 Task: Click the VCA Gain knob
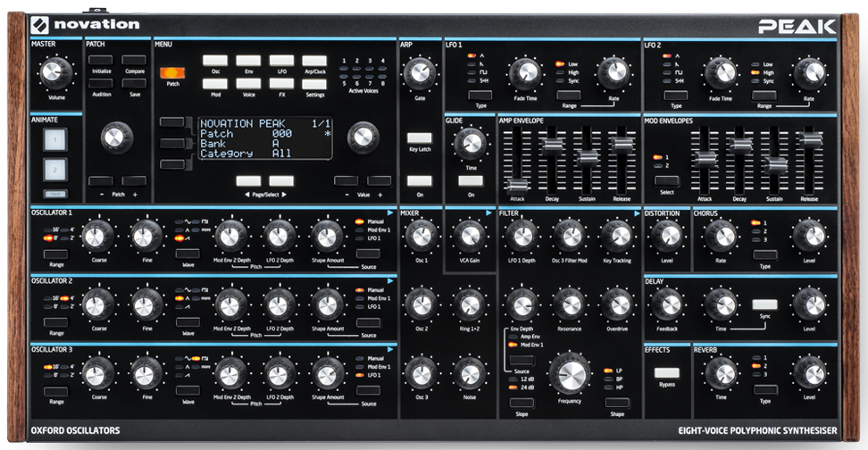[x=470, y=237]
